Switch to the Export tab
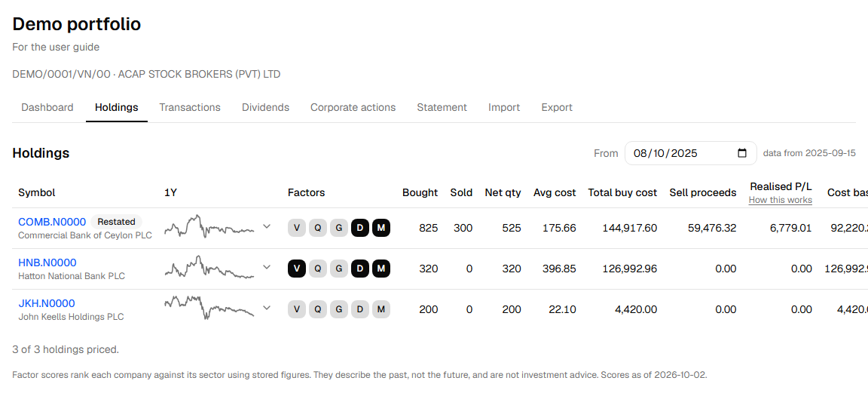This screenshot has height=393, width=868. 557,108
